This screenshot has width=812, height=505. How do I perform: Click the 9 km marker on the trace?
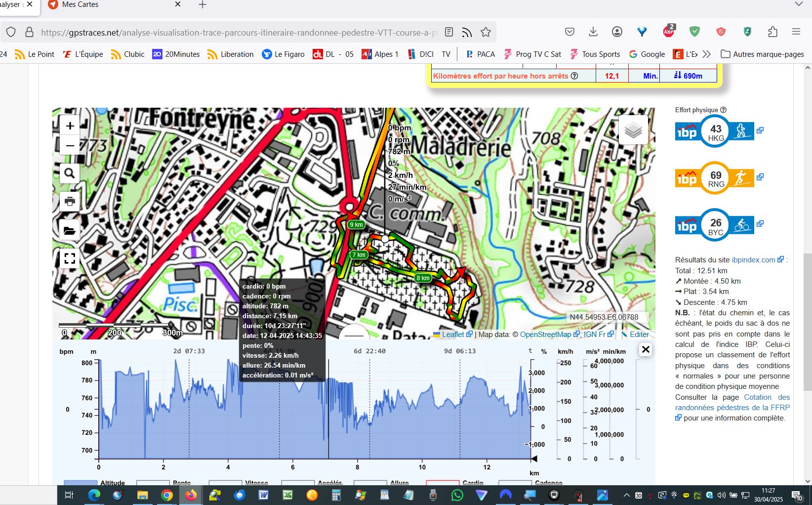356,225
